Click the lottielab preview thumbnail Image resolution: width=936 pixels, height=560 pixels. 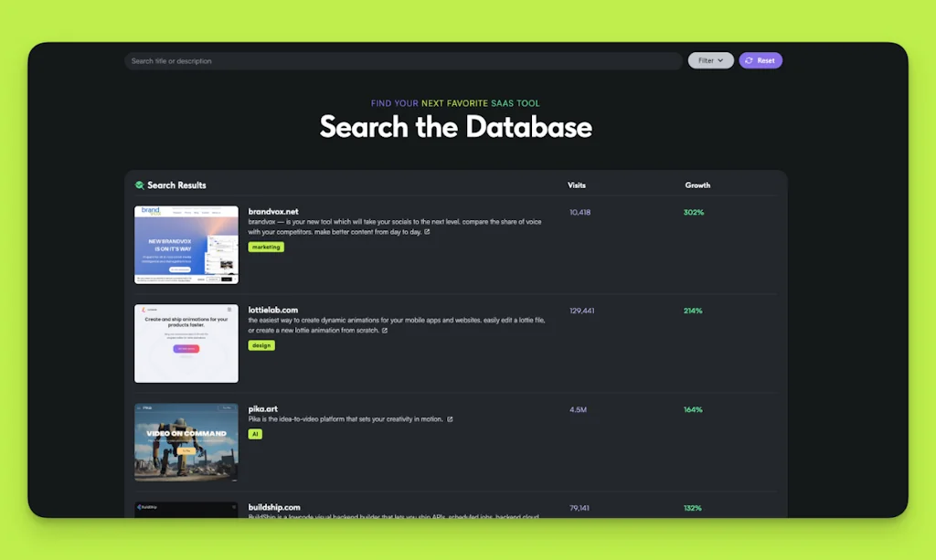coord(186,343)
